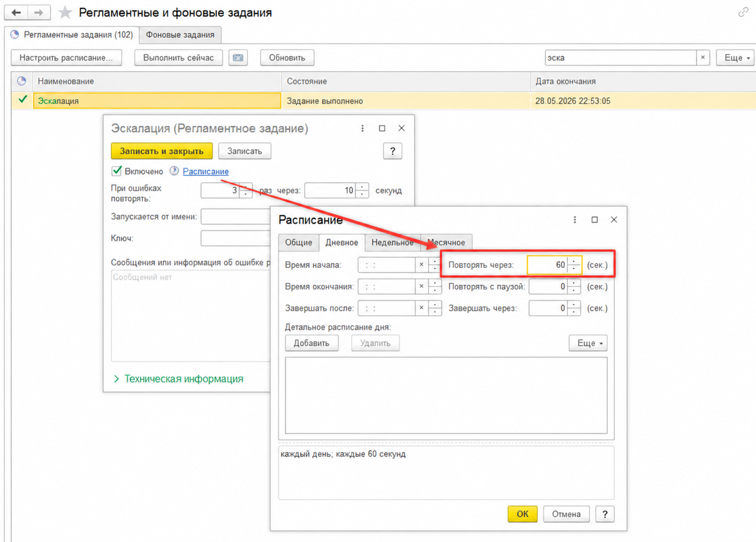756x542 pixels.
Task: Switch to 'Фоновые задания' tab
Action: click(x=180, y=35)
